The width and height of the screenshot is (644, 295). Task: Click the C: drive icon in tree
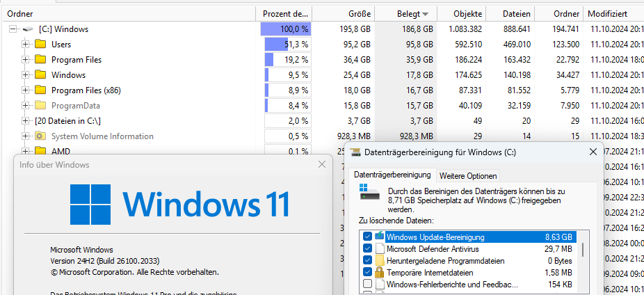pyautogui.click(x=28, y=29)
